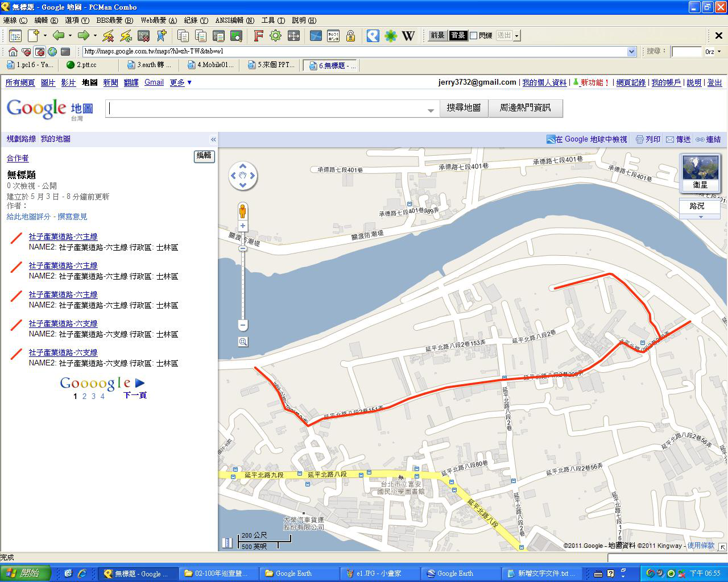Click the Windows 開始 Start button
728x582 pixels.
(26, 573)
